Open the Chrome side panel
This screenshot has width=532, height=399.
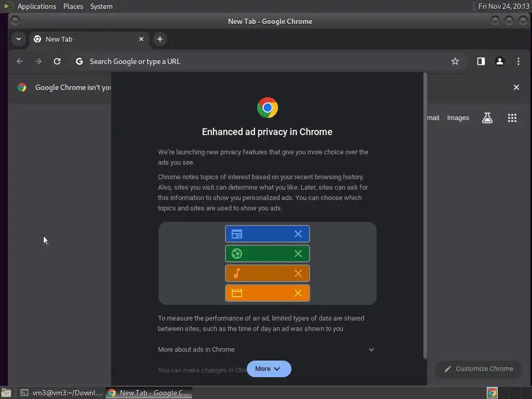(481, 61)
